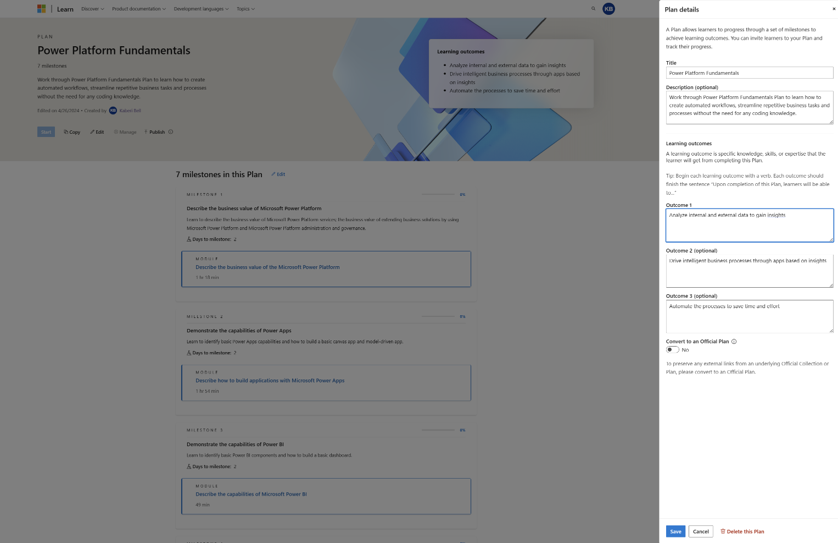The height and width of the screenshot is (543, 838).
Task: Click the Milestone 1 title text
Action: (x=254, y=208)
